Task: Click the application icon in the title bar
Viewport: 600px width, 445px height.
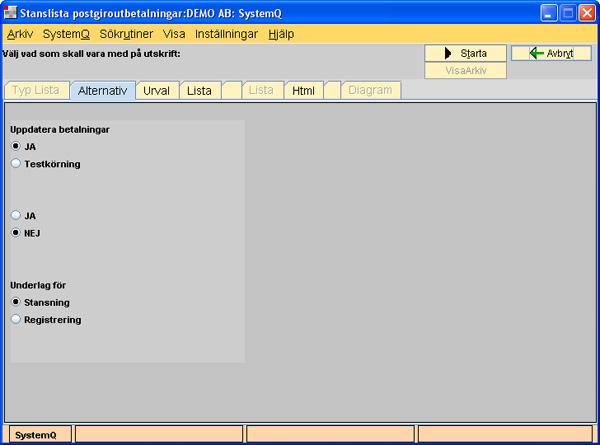Action: pyautogui.click(x=12, y=13)
